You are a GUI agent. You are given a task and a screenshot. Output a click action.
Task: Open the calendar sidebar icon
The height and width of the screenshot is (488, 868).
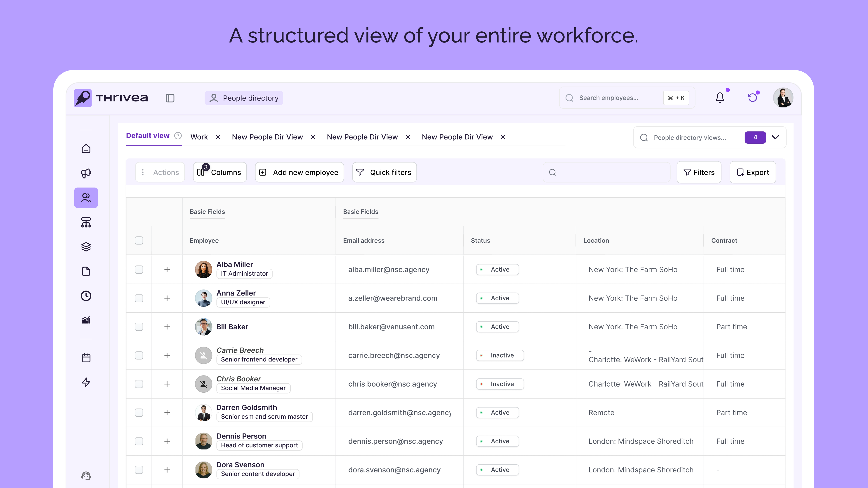pyautogui.click(x=86, y=358)
